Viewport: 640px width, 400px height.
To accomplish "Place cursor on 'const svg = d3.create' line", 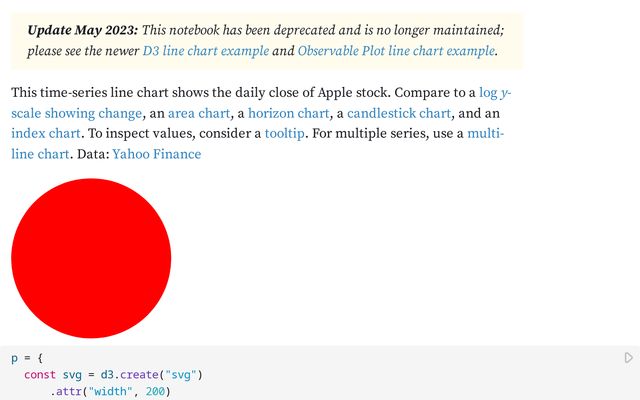I will click(x=113, y=375).
